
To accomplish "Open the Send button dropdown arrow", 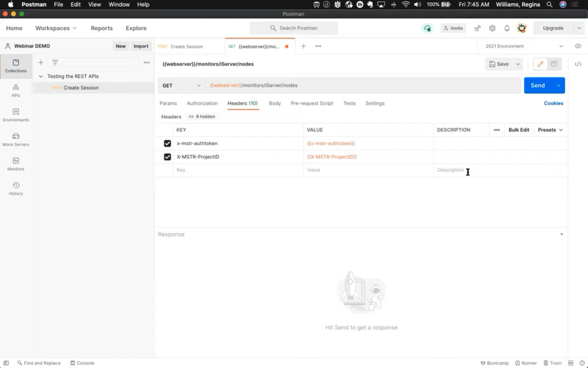I will [558, 86].
